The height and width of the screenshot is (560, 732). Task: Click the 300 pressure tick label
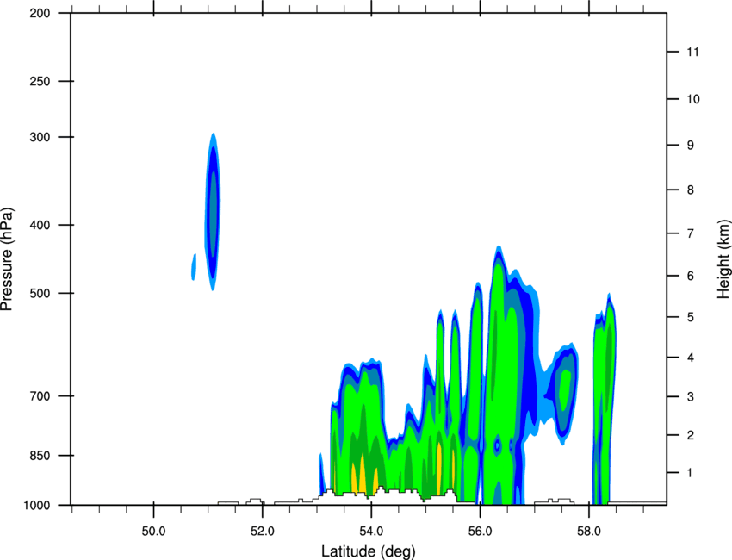click(40, 137)
